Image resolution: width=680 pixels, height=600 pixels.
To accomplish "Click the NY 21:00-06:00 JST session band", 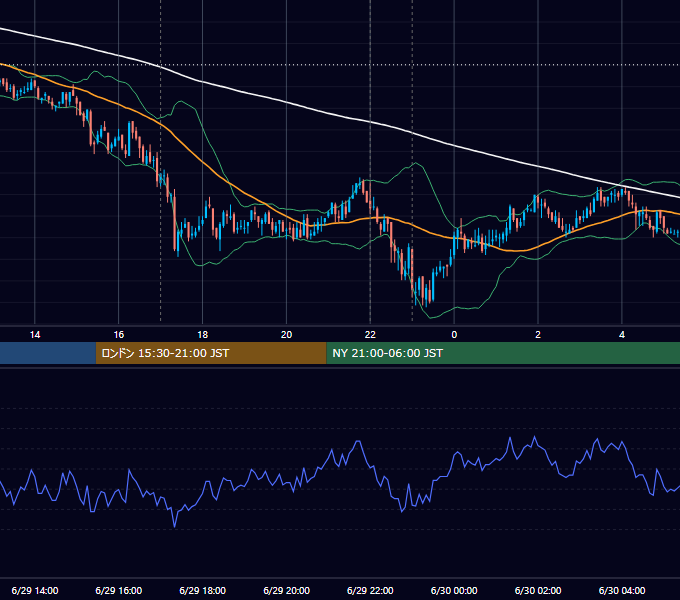I will [503, 353].
